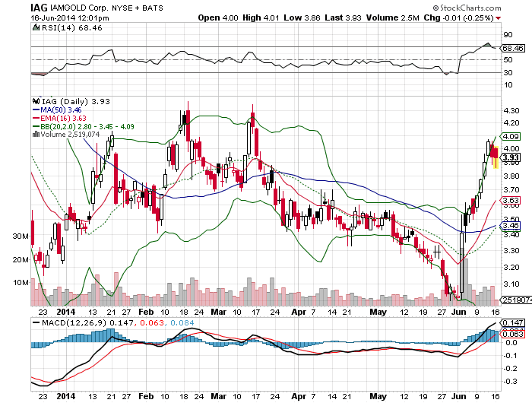Image resolution: width=532 pixels, height=403 pixels.
Task: Click the 0.147 MACD value tag
Action: pyautogui.click(x=513, y=322)
